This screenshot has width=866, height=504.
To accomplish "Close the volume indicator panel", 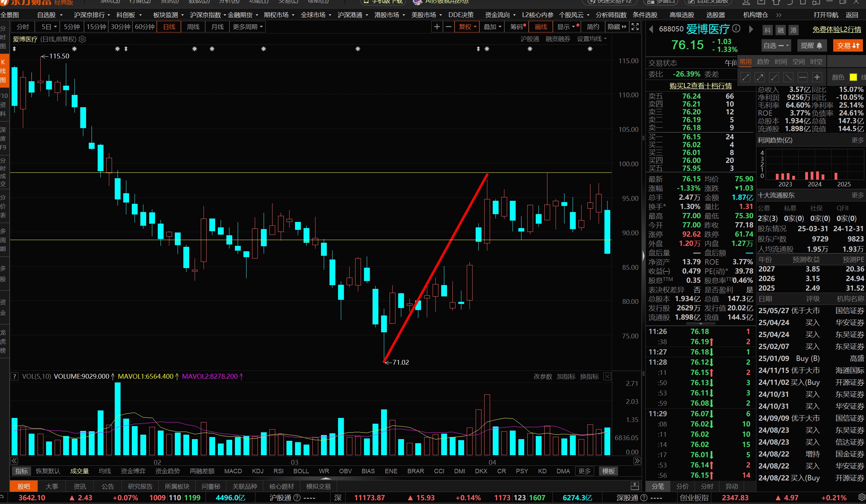I will pos(607,377).
